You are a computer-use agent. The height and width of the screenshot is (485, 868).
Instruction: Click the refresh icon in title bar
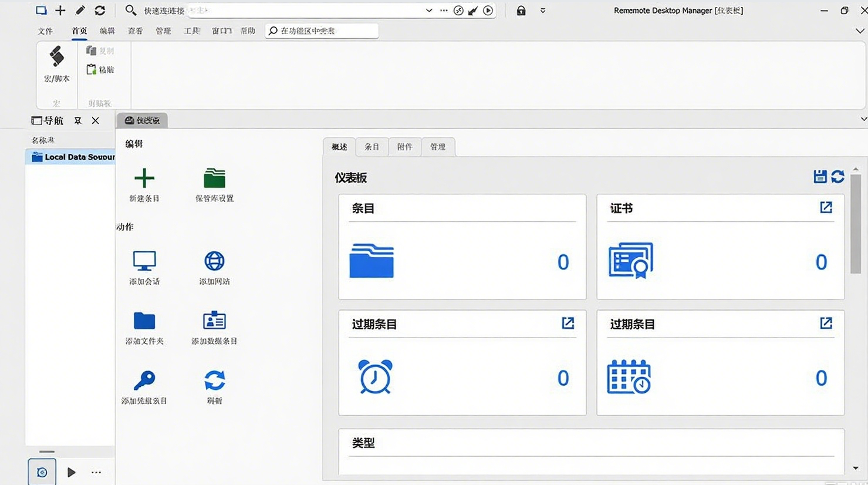(x=100, y=10)
